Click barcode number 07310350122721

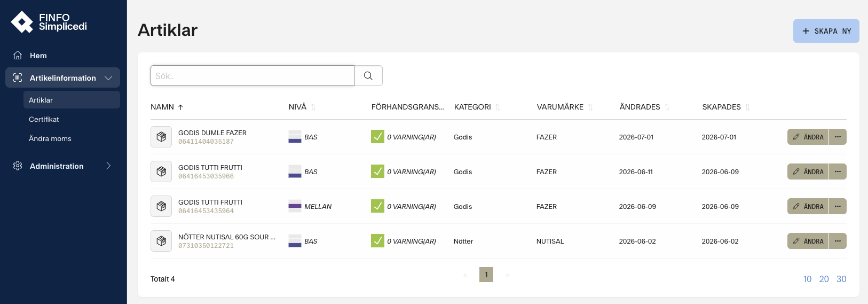(x=206, y=246)
